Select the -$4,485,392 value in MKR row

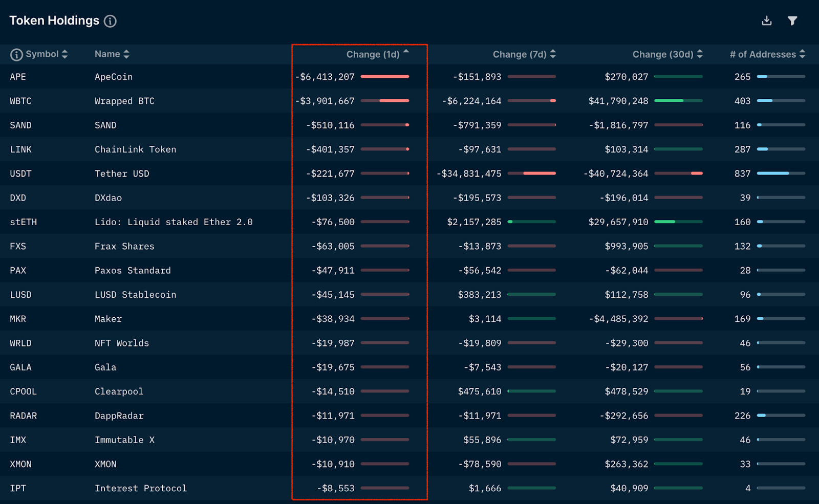tap(618, 319)
